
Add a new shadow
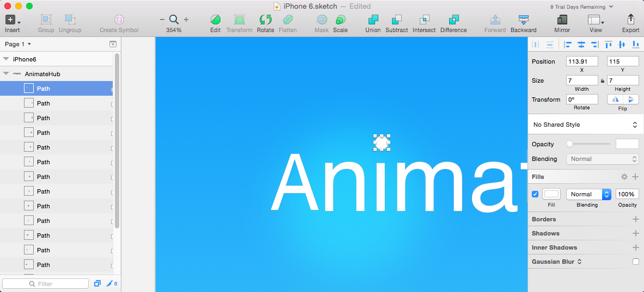pos(635,233)
